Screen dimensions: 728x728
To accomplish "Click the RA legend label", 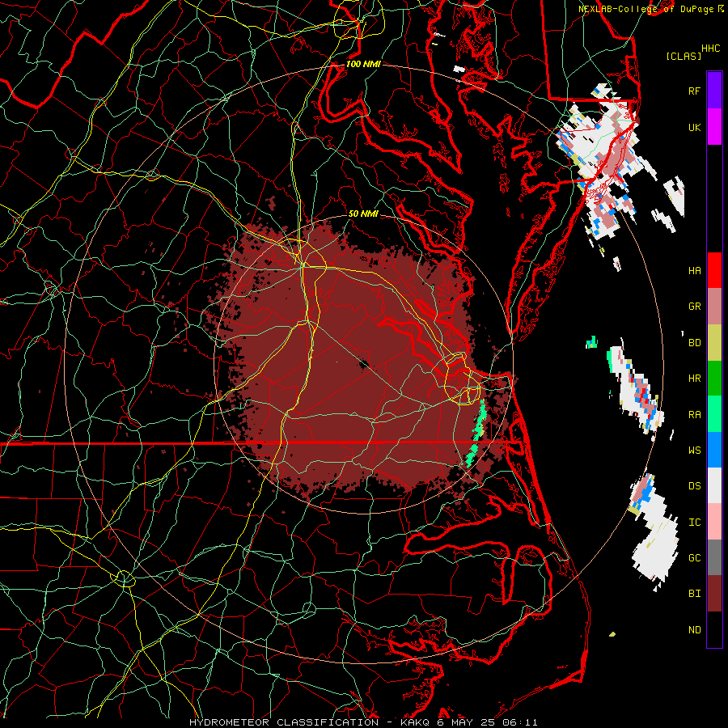I will point(694,414).
